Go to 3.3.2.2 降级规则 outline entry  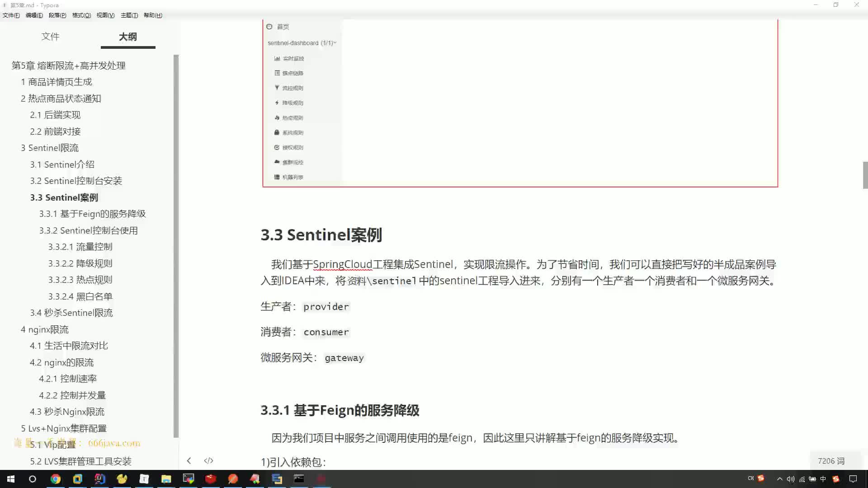click(80, 263)
